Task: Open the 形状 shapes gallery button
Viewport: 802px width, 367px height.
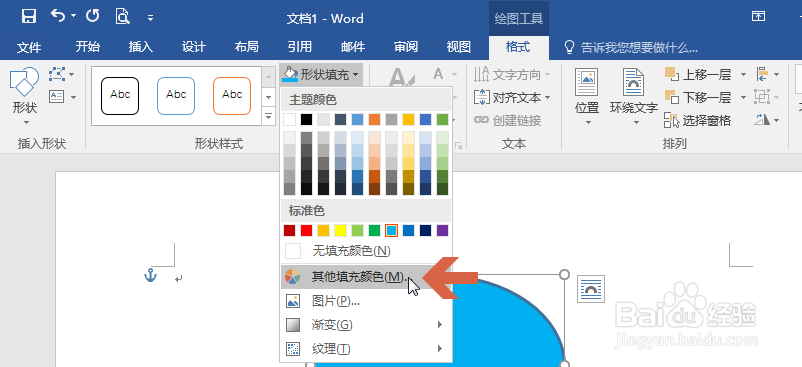Action: point(24,97)
